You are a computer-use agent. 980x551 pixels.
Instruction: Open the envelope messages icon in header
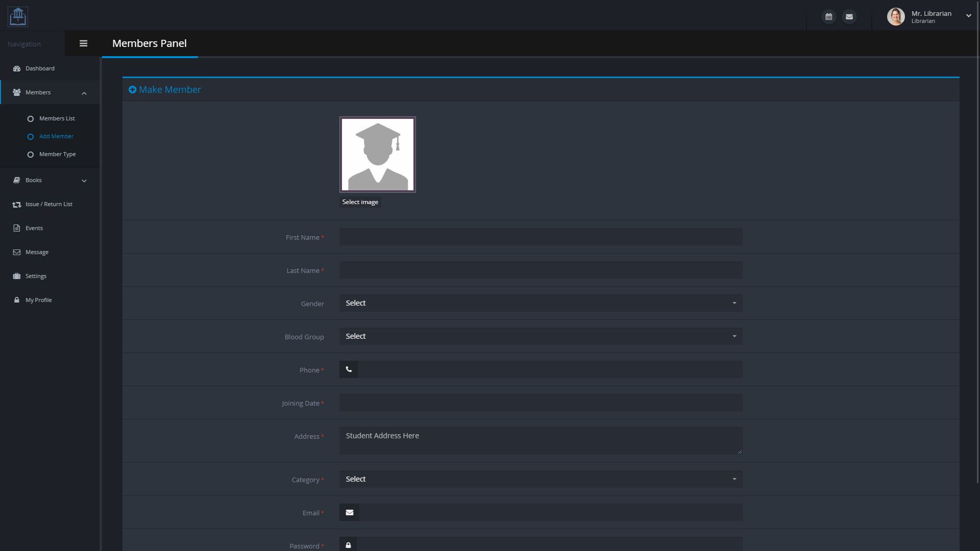pos(849,17)
